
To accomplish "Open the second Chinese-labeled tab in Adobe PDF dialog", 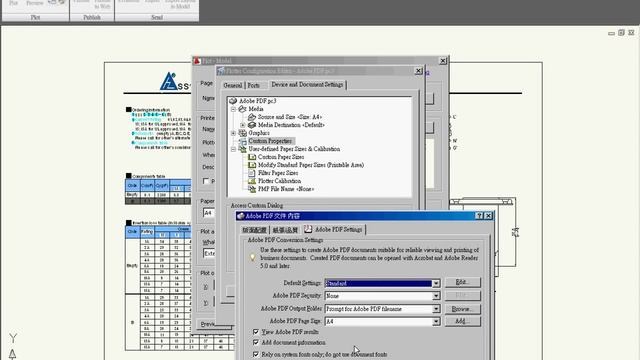I will (x=285, y=230).
